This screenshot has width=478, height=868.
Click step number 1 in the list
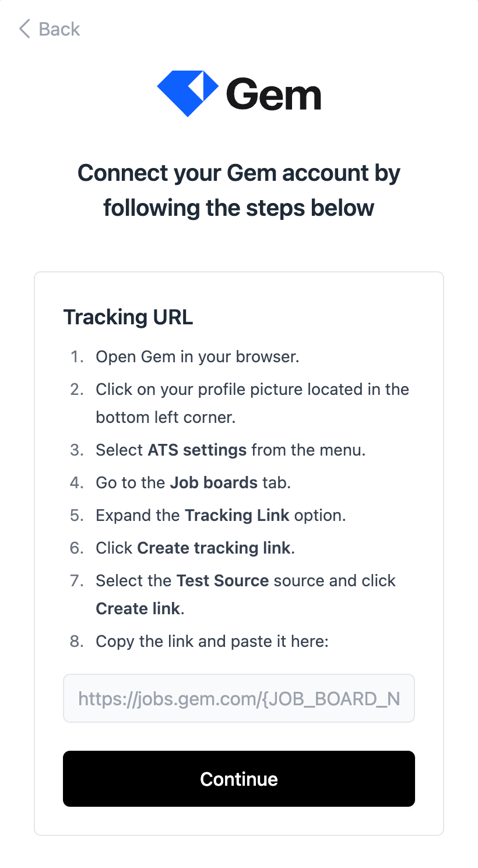point(77,356)
